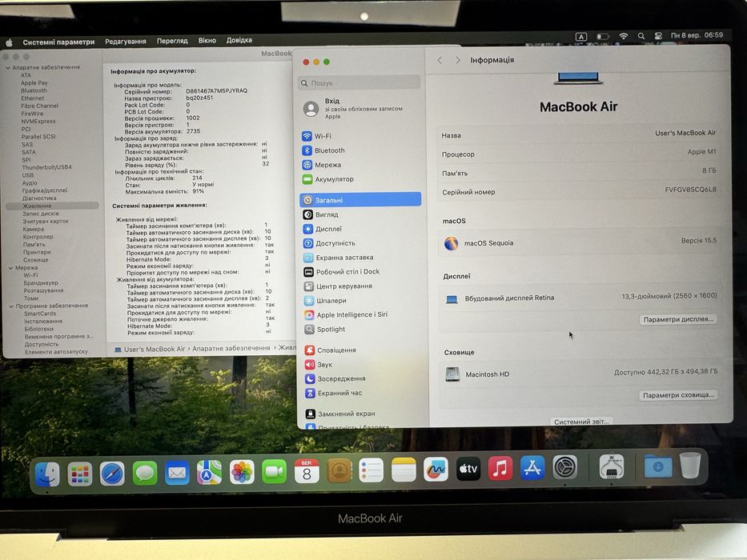
Task: Open Редагування menu
Action: coord(125,42)
